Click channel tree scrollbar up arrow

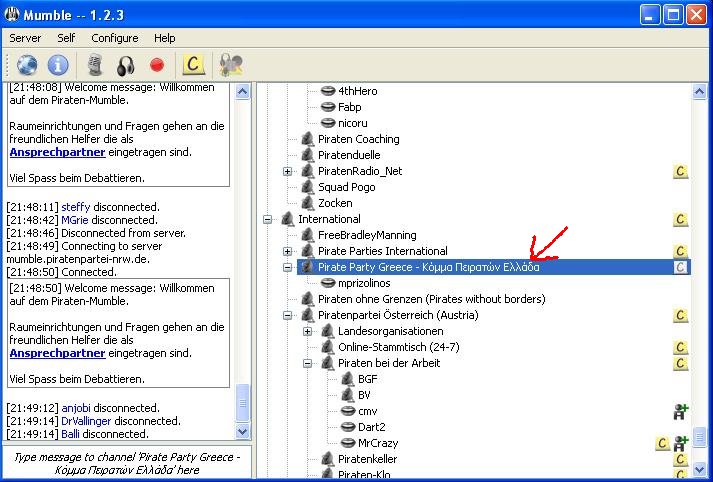tap(699, 92)
